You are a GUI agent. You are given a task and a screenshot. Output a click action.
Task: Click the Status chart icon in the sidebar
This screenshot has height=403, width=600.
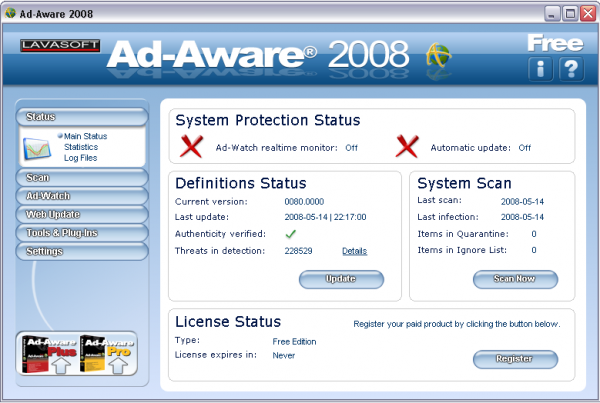pos(37,148)
